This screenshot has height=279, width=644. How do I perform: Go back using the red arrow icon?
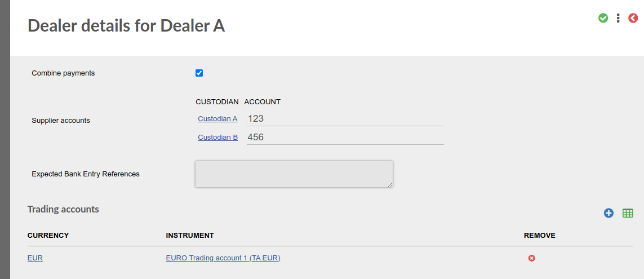pyautogui.click(x=633, y=18)
